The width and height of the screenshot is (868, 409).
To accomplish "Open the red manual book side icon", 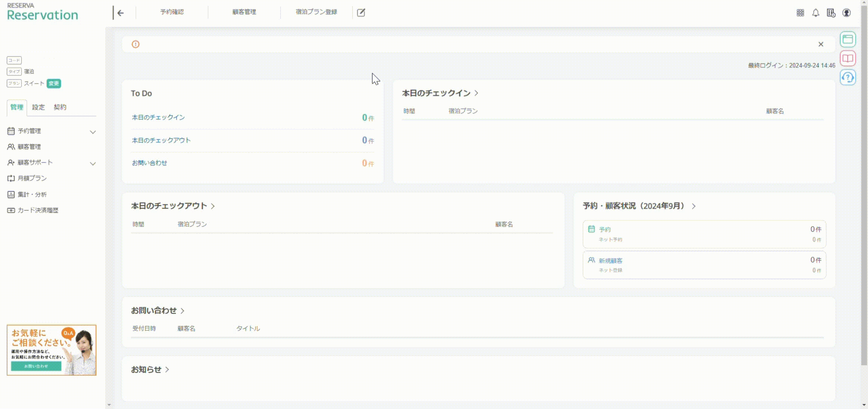I will tap(848, 58).
